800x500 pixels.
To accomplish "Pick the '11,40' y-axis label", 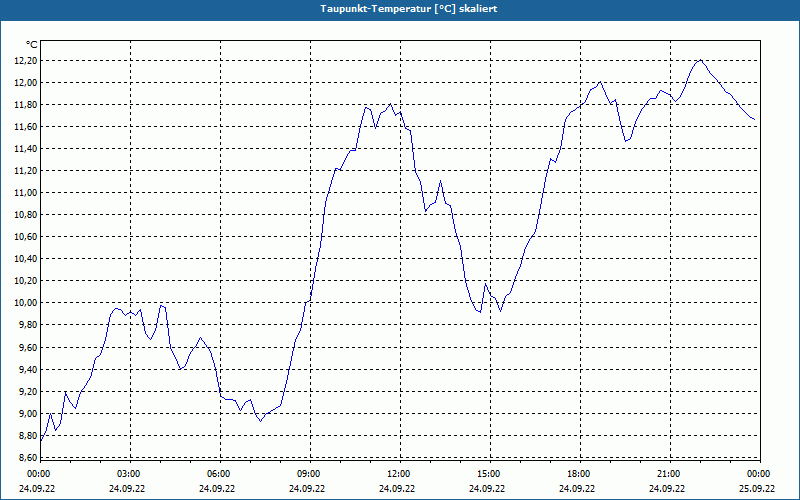I will 26,148.
